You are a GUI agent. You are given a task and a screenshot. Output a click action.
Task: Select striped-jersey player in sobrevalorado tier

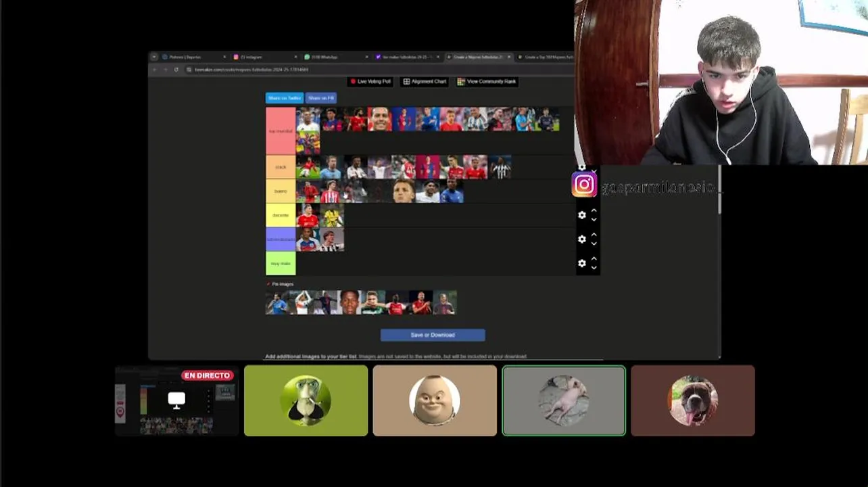click(x=331, y=239)
